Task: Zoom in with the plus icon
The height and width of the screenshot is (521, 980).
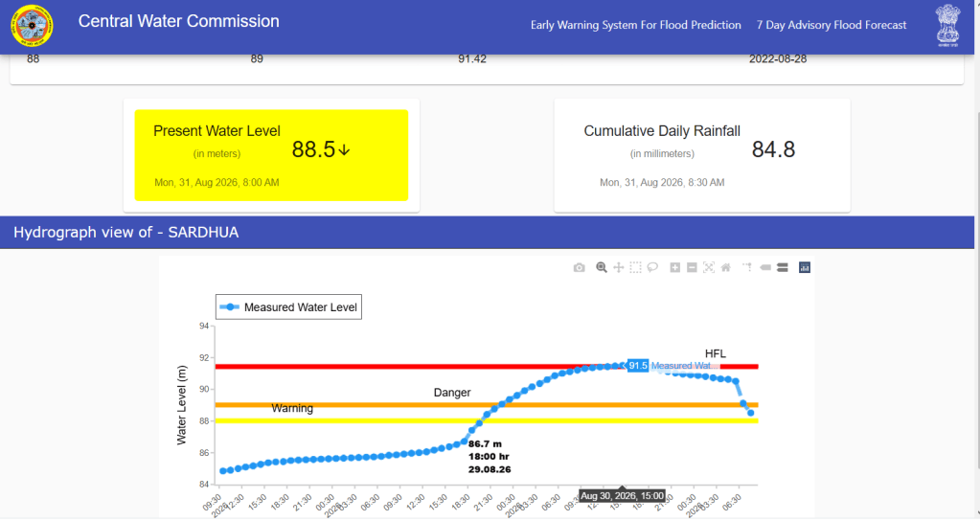Action: point(675,267)
